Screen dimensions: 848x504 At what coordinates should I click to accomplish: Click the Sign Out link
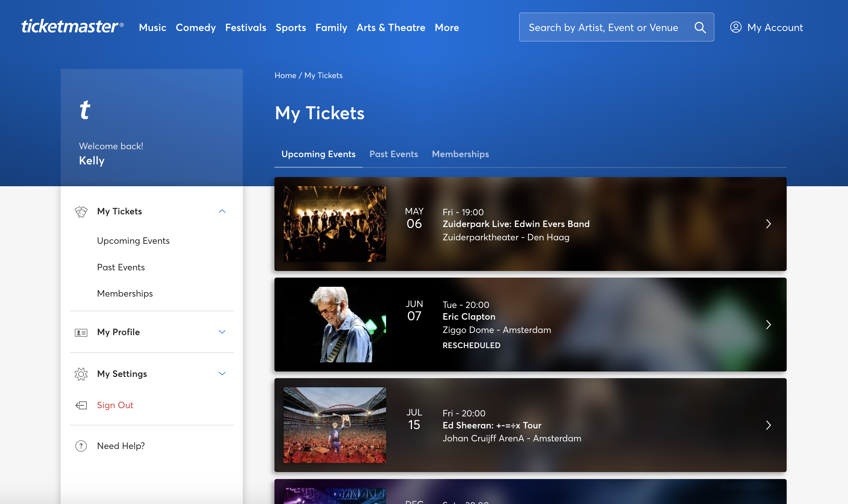[x=115, y=405]
